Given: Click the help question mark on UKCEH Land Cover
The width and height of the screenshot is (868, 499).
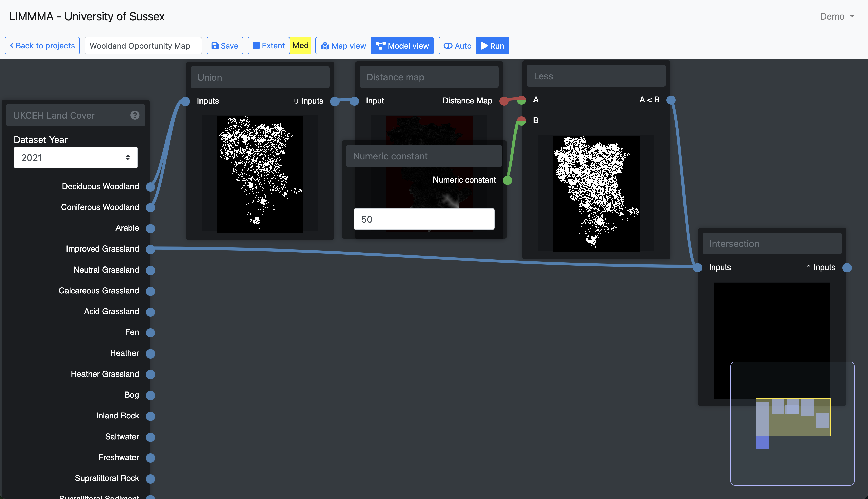Looking at the screenshot, I should click(135, 115).
